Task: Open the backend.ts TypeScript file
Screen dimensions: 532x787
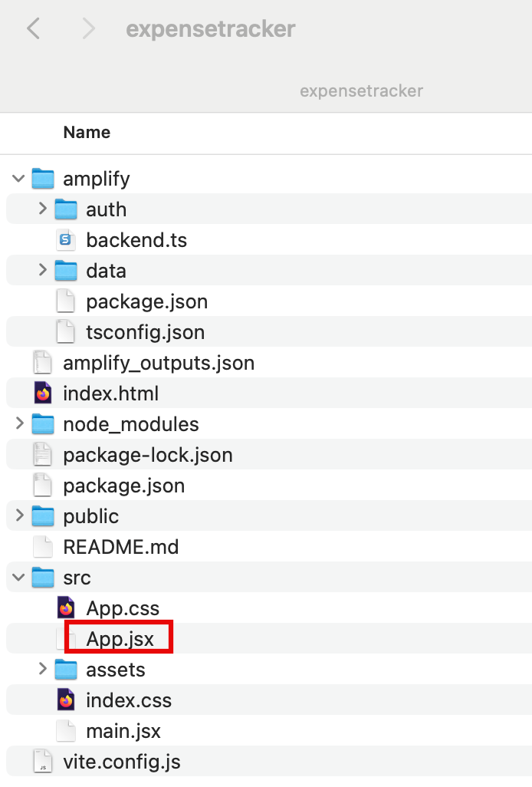Action: 136,239
